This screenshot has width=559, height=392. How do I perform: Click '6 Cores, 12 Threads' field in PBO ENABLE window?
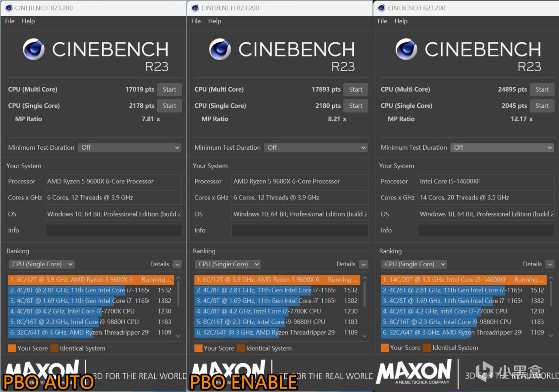pos(300,198)
